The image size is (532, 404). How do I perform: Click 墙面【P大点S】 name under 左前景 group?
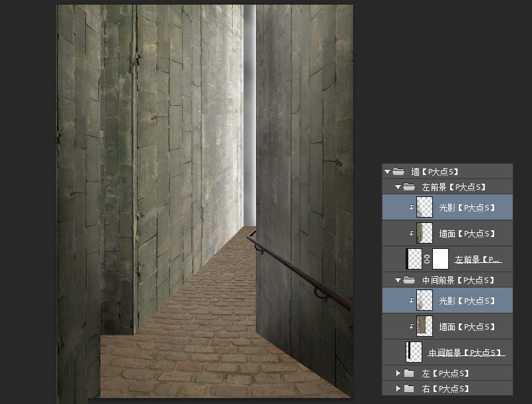click(467, 234)
